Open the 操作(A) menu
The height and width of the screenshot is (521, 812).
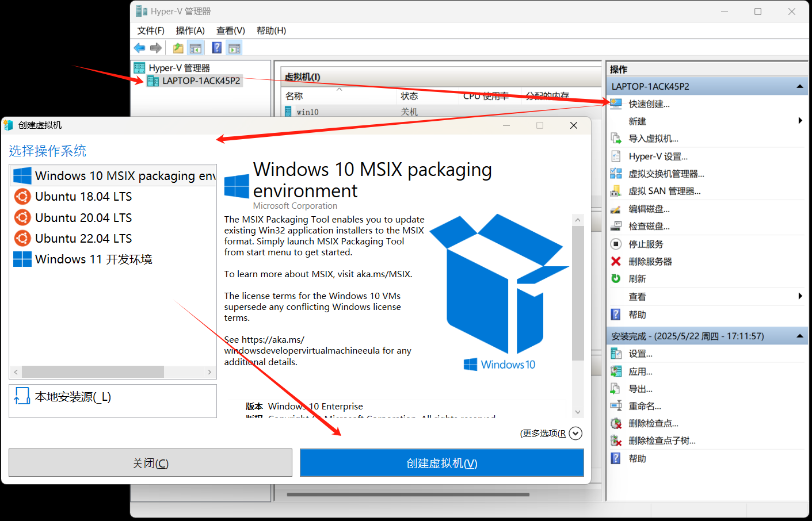pyautogui.click(x=190, y=30)
